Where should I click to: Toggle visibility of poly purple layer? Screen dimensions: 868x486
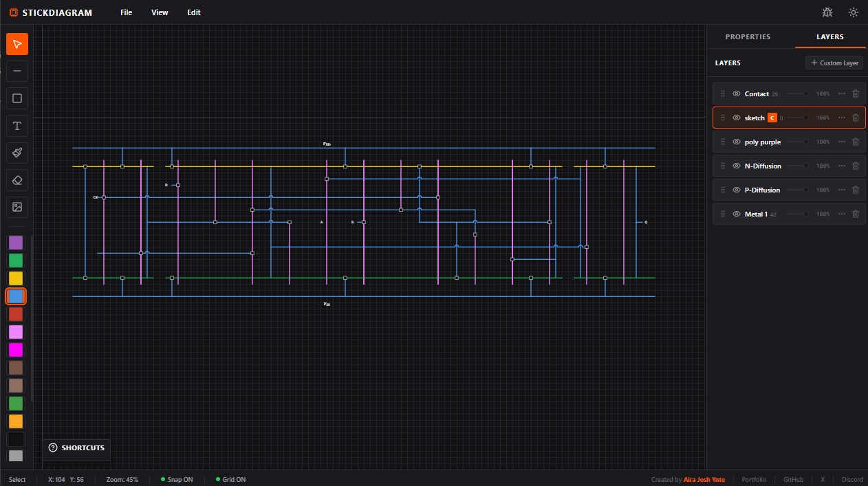[x=737, y=142]
